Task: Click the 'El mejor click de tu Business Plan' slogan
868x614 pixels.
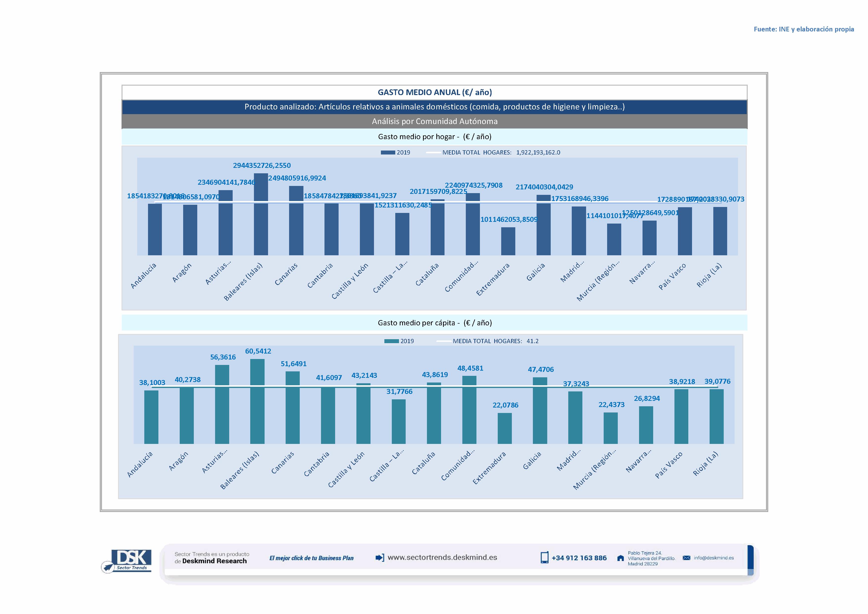Action: [x=311, y=558]
